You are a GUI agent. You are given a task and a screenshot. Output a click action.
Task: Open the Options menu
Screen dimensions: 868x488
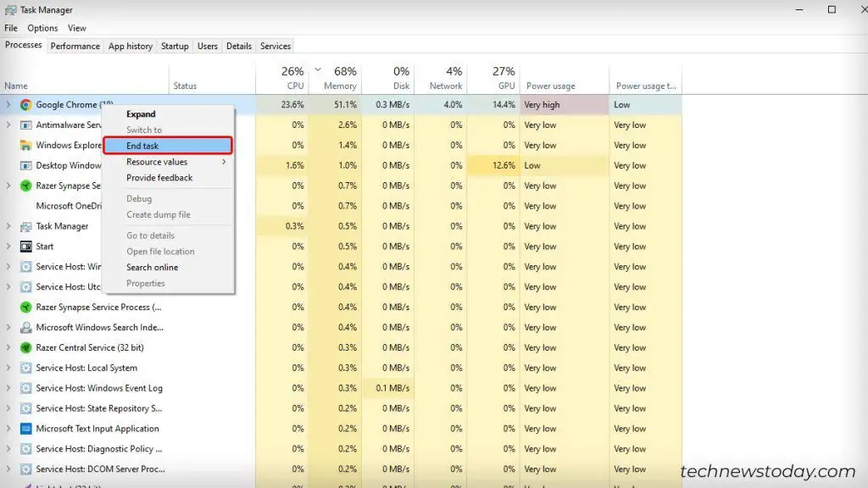(45, 27)
